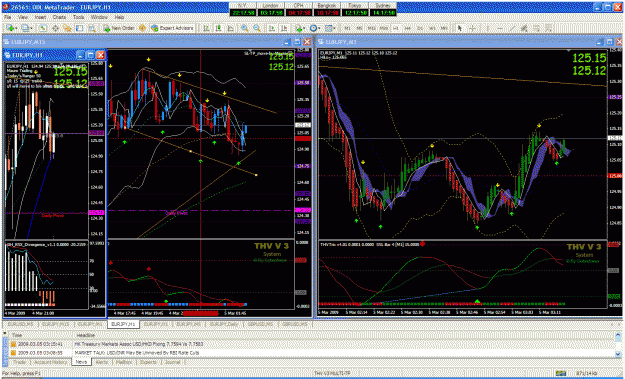Image resolution: width=625 pixels, height=379 pixels.
Task: Expand the Profiles dropdown arrow
Action: tap(31, 28)
